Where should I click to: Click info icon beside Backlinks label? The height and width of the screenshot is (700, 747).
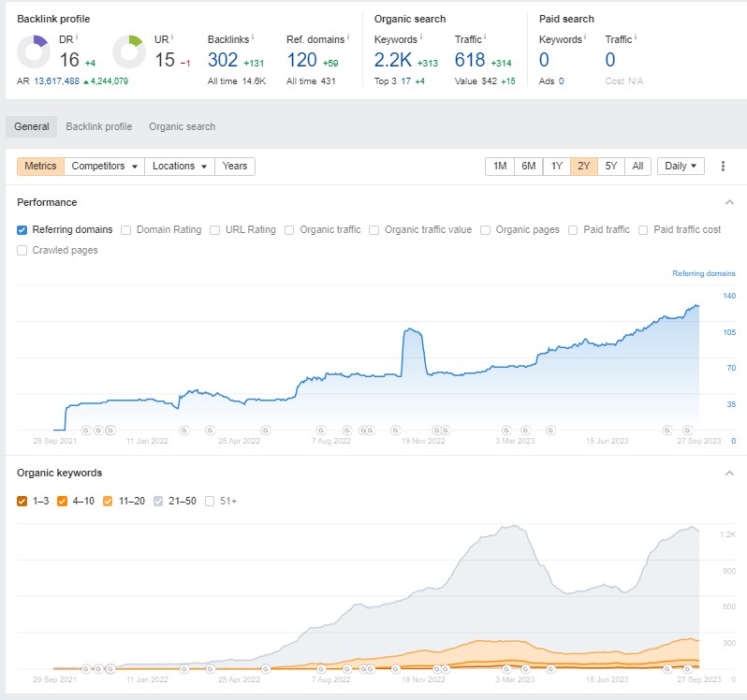pyautogui.click(x=253, y=36)
